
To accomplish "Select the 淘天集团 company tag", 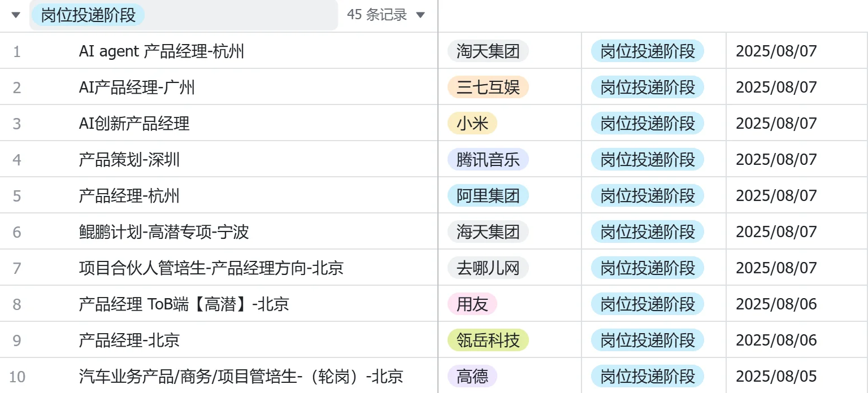I will [x=488, y=51].
